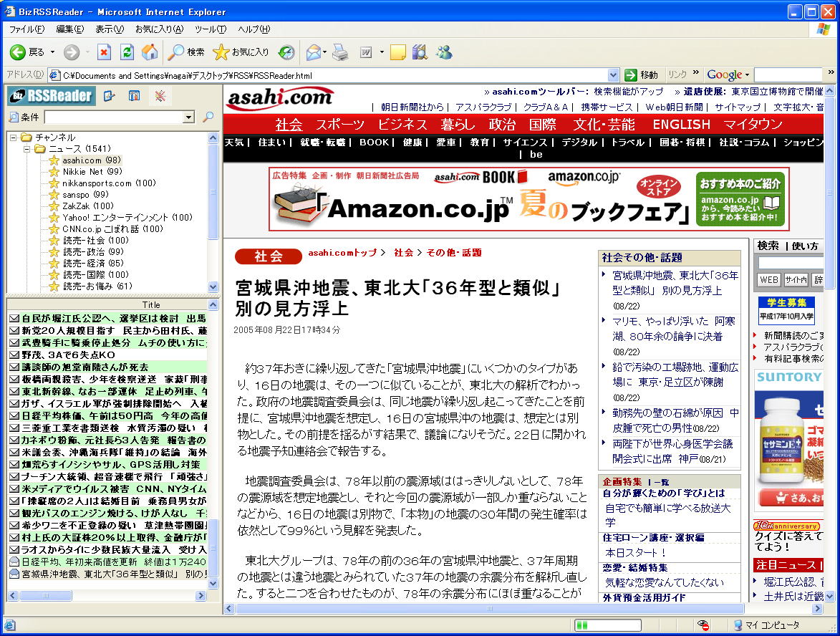Open the お気に入り favorites star button
This screenshot has height=636, width=840.
point(241,52)
